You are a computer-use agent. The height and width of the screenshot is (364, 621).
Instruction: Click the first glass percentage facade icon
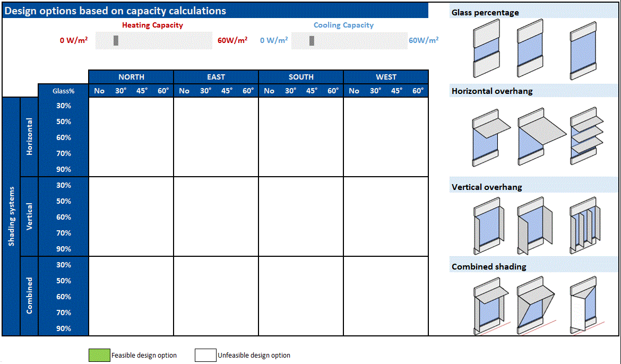coord(487,48)
